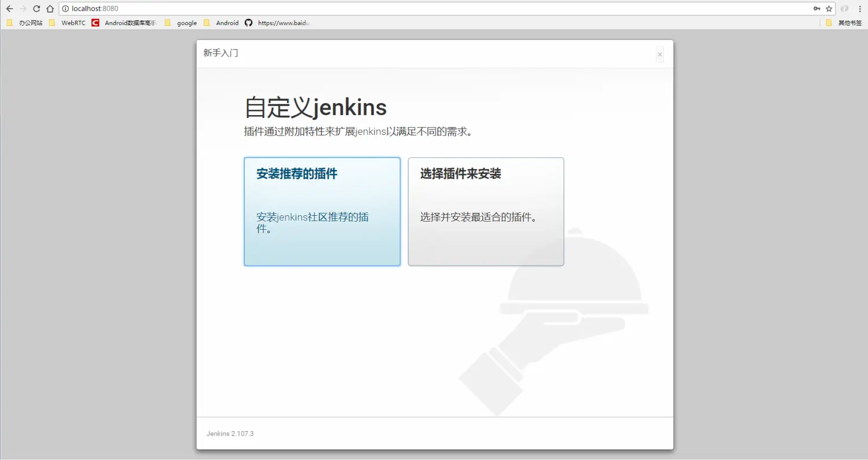Click the plugin description subtitle text
This screenshot has width=868, height=460.
click(359, 132)
